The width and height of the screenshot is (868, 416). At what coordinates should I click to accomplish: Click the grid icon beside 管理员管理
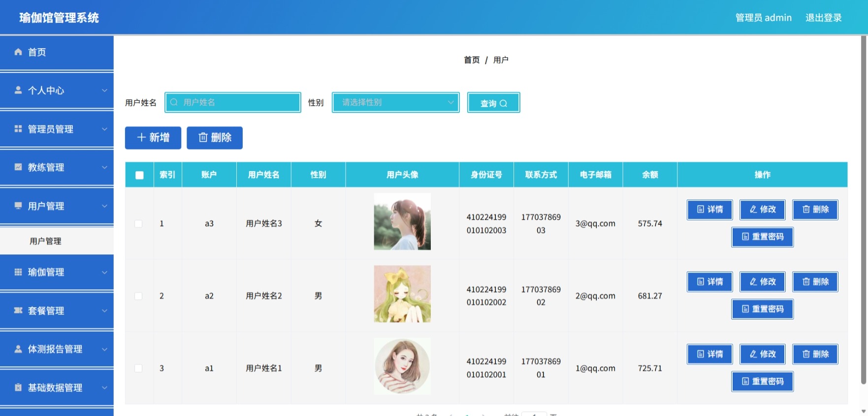click(18, 129)
